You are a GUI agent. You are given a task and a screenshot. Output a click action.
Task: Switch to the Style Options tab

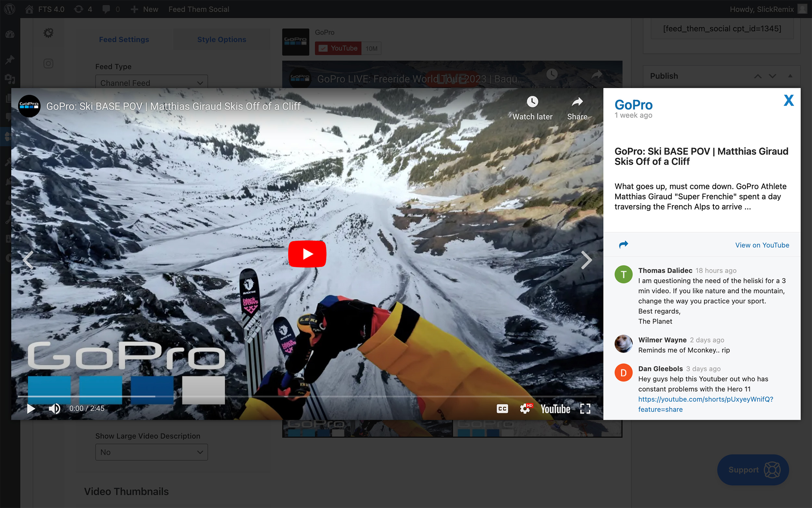click(222, 39)
